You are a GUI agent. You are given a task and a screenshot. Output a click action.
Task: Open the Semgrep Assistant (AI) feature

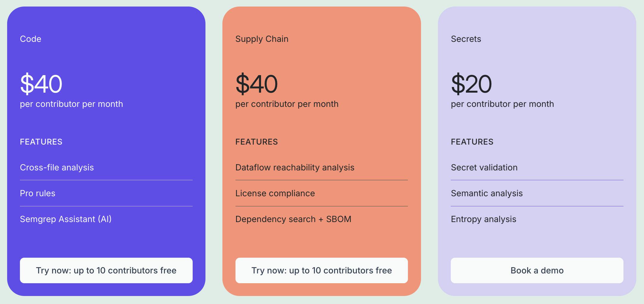pyautogui.click(x=66, y=219)
